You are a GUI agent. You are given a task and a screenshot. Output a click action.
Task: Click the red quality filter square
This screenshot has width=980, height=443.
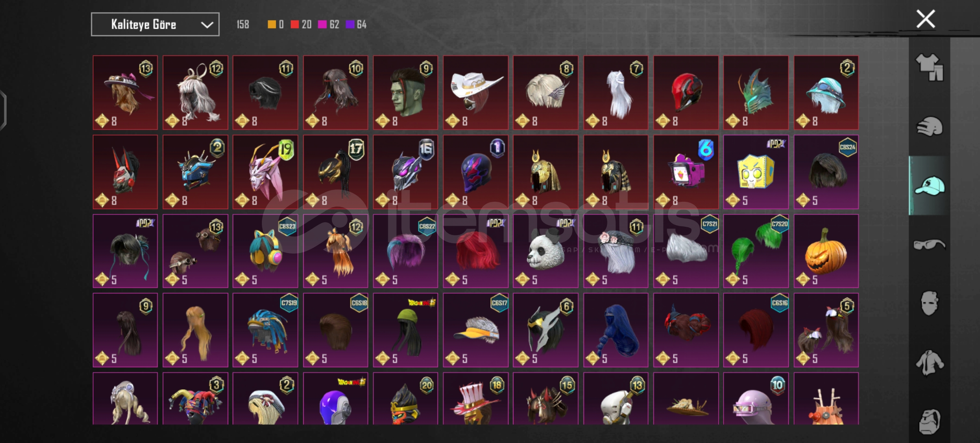[295, 25]
